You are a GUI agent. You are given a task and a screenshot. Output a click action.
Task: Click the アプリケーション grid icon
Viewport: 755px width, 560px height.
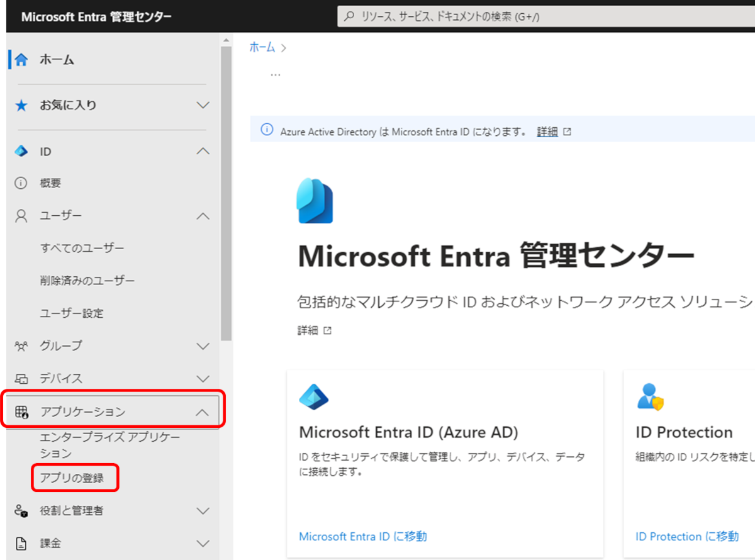(21, 412)
